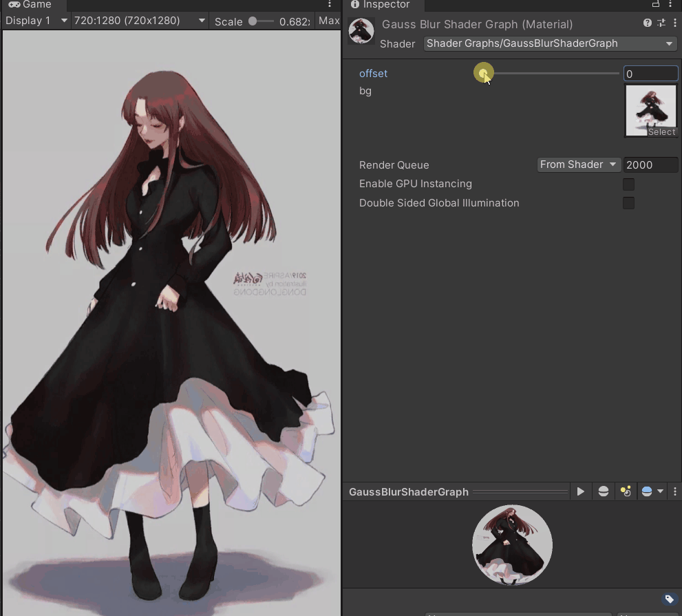The height and width of the screenshot is (616, 682).
Task: Open the material presets icon in the Inspector header
Action: point(661,23)
